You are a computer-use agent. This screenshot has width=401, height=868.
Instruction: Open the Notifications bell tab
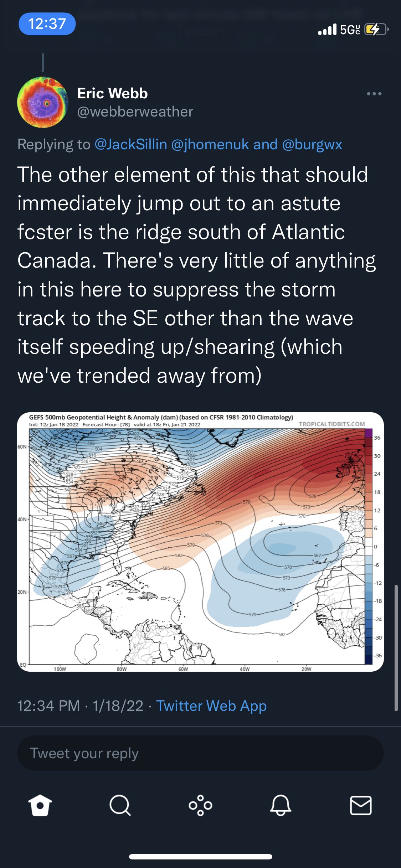click(281, 805)
